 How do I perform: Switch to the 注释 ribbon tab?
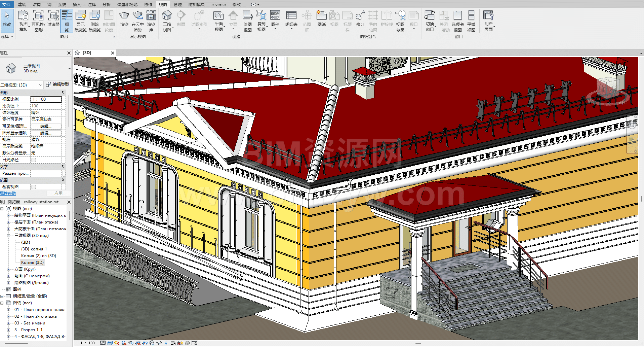tap(91, 4)
